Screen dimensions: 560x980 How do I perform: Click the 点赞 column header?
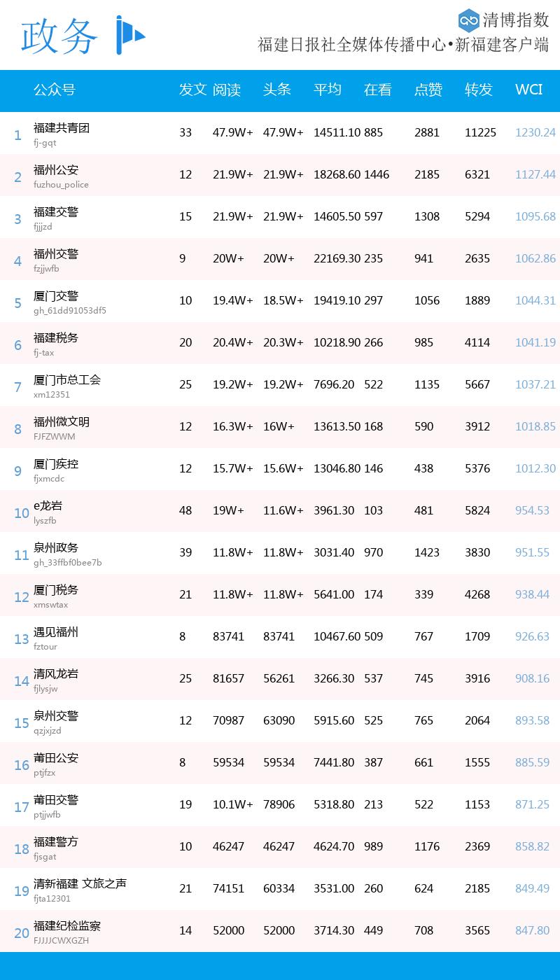pos(428,90)
